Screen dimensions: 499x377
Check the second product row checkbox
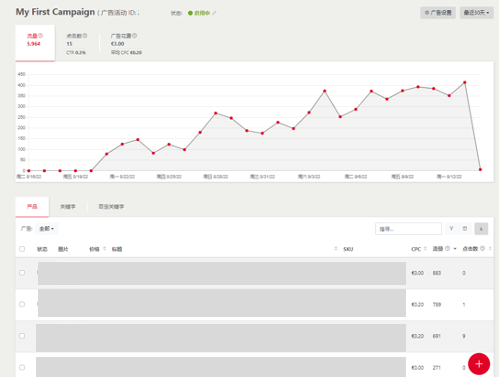point(22,304)
